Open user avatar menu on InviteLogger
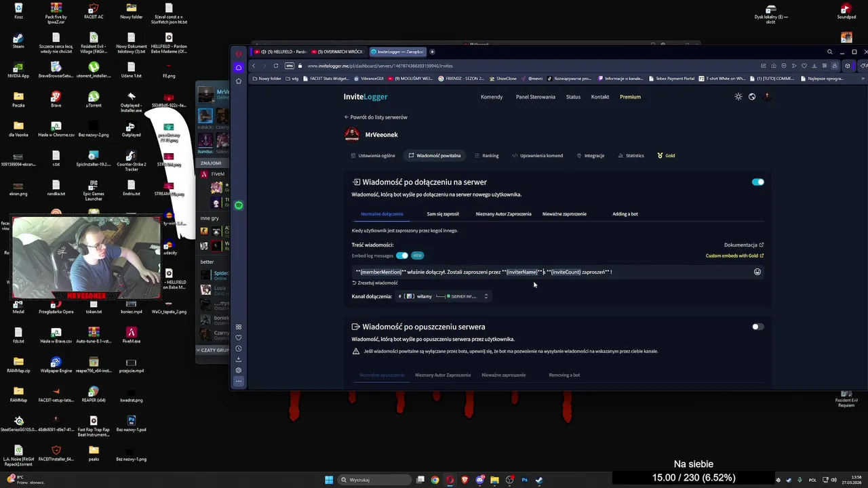The width and height of the screenshot is (868, 488). point(767,97)
